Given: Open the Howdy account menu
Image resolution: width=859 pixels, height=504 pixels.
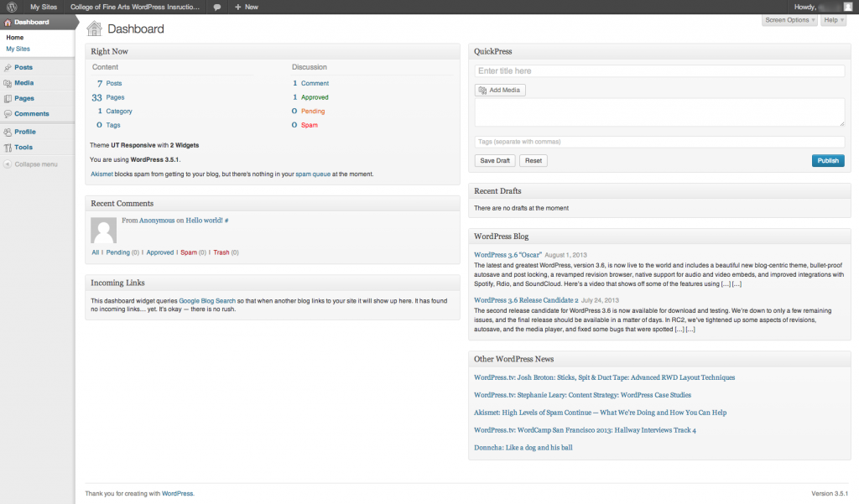Looking at the screenshot, I should click(x=823, y=7).
